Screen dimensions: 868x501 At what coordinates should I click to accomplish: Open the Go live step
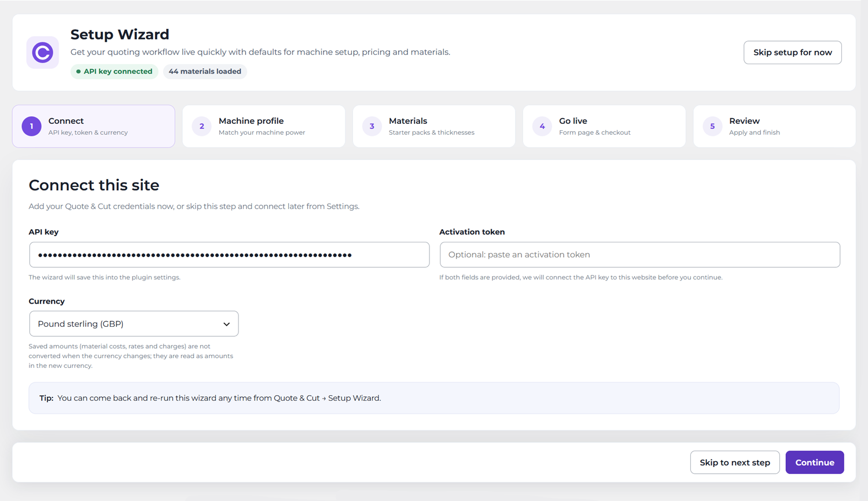tap(604, 126)
